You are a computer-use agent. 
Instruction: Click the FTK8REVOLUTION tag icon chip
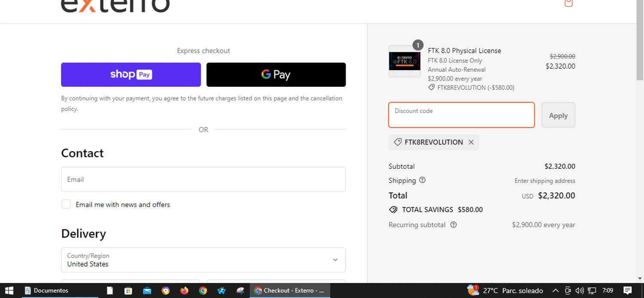coord(398,142)
